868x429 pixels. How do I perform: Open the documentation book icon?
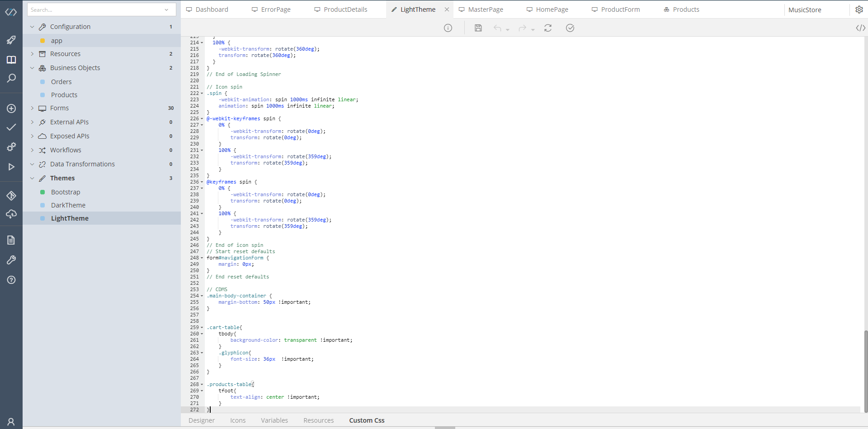[11, 60]
